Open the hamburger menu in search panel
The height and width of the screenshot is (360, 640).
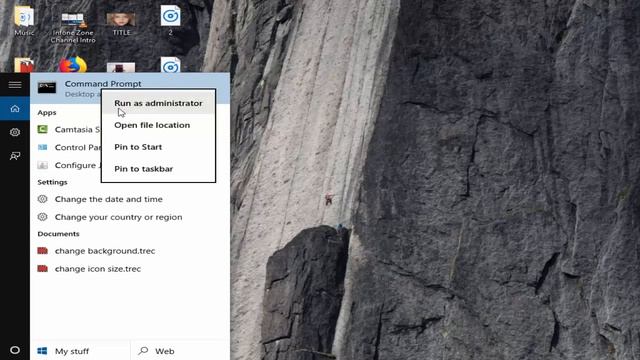click(15, 85)
